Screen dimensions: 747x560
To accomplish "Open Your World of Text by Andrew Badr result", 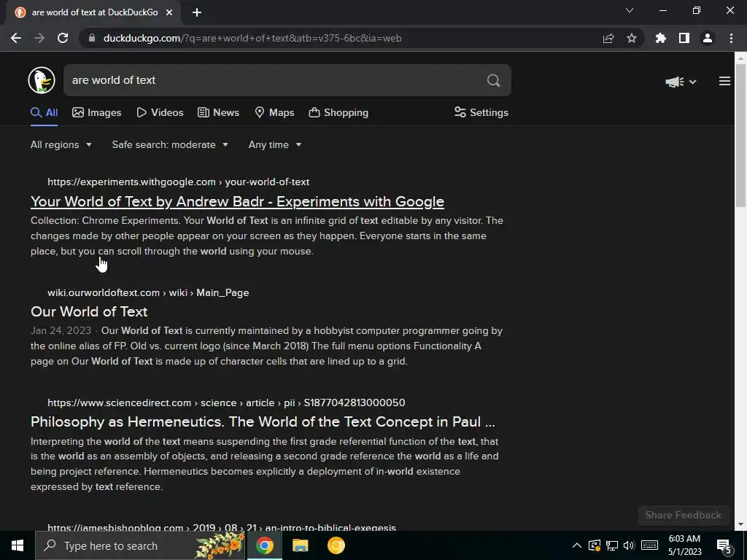I will coord(237,202).
